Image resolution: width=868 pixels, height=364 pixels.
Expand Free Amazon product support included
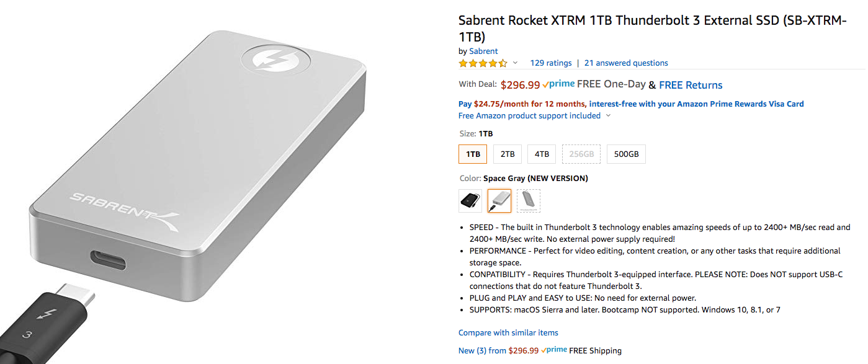(608, 116)
